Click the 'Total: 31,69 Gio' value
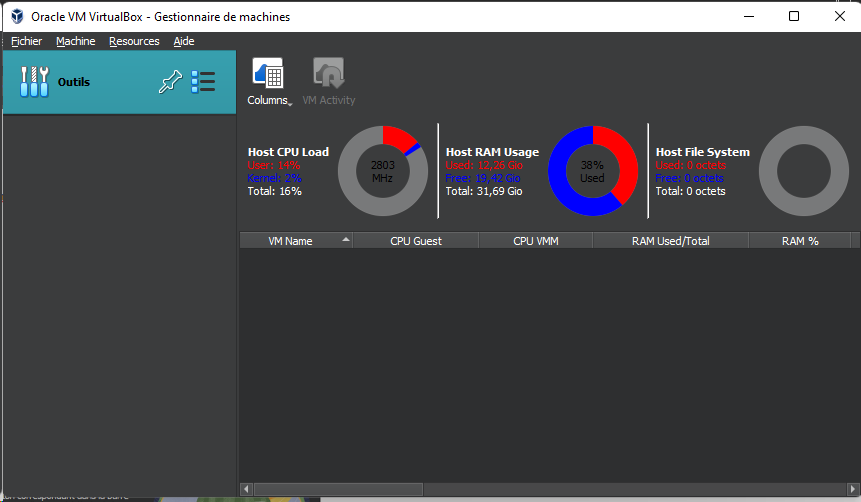This screenshot has height=502, width=861. [x=484, y=191]
